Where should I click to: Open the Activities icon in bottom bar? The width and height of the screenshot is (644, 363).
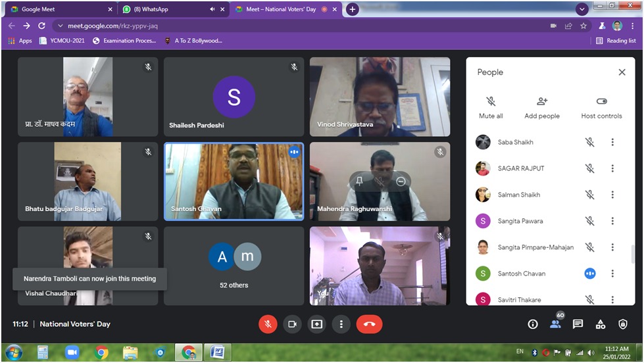600,324
